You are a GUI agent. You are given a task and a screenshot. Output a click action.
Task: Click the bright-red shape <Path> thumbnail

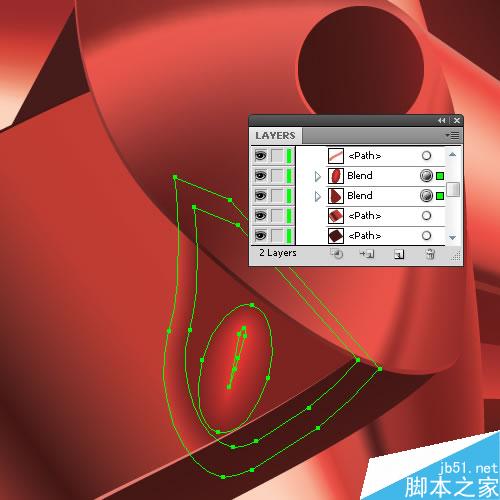tap(336, 216)
